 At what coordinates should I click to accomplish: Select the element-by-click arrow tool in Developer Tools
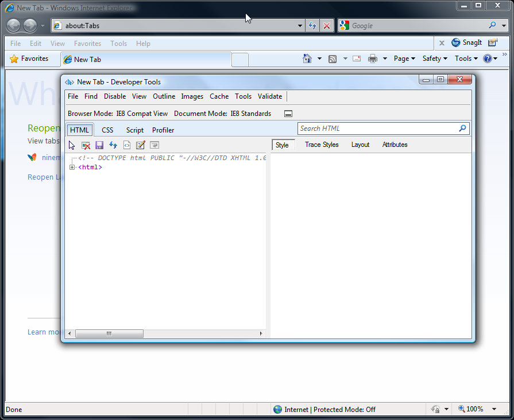(72, 145)
